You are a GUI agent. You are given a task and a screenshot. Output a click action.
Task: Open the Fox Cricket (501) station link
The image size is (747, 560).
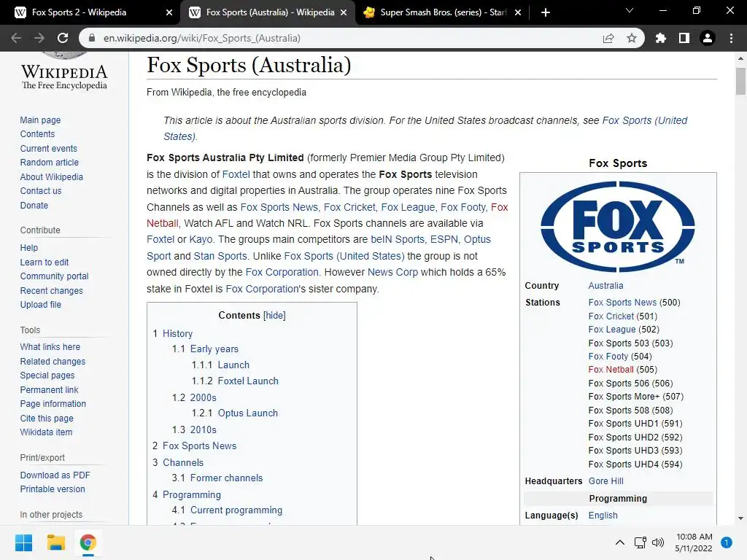[611, 316]
